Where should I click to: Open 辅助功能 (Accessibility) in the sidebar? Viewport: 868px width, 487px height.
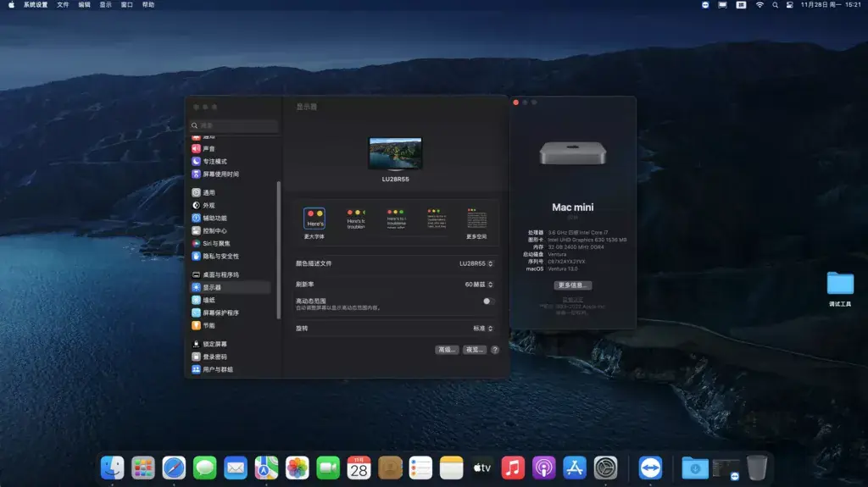231,218
